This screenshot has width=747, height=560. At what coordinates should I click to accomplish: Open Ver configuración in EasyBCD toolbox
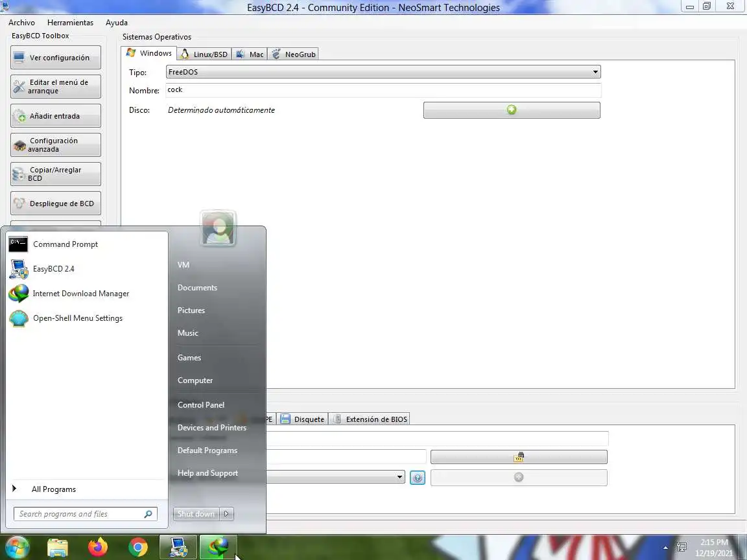click(56, 58)
